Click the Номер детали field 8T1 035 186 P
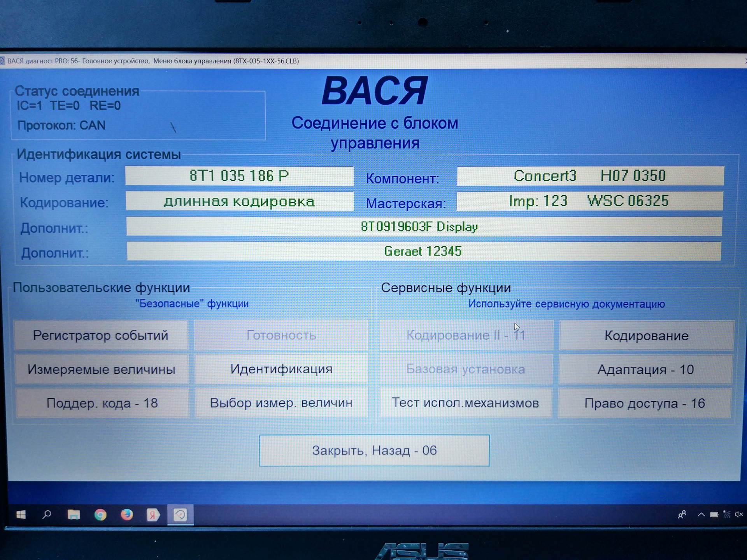Image resolution: width=747 pixels, height=560 pixels. pos(239,176)
